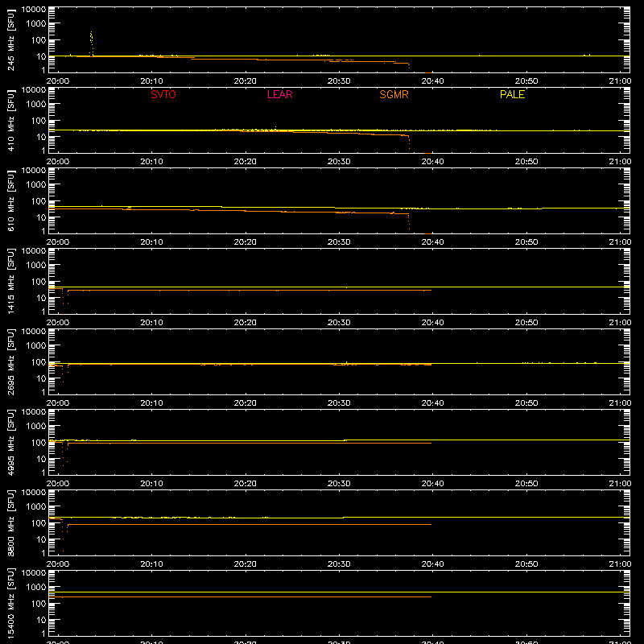
Task: Click the 1000 tick on 410 MHz axis
Action: click(36, 105)
